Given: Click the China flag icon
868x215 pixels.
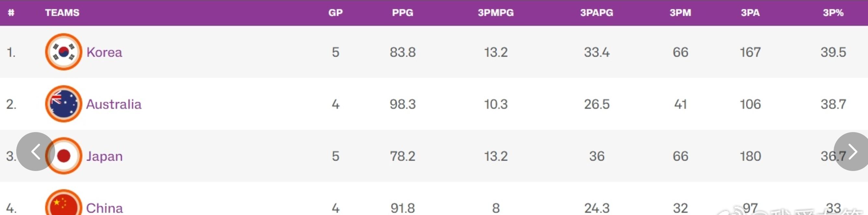Looking at the screenshot, I should 63,203.
